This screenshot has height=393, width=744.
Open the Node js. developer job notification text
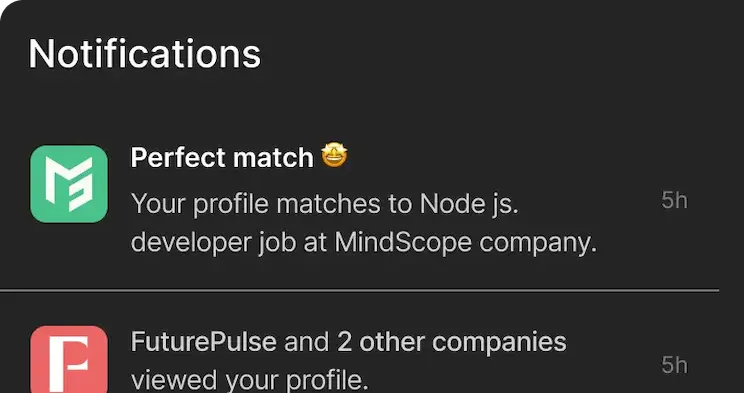[363, 223]
